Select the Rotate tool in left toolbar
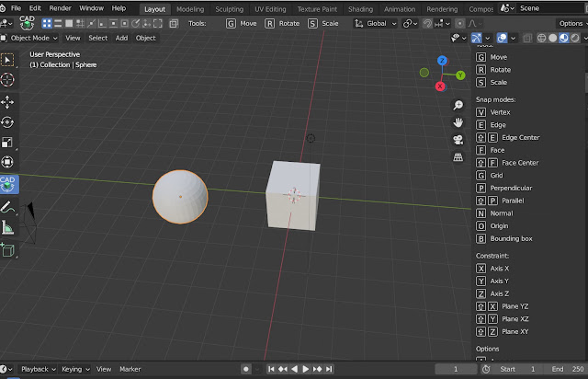 (x=7, y=122)
